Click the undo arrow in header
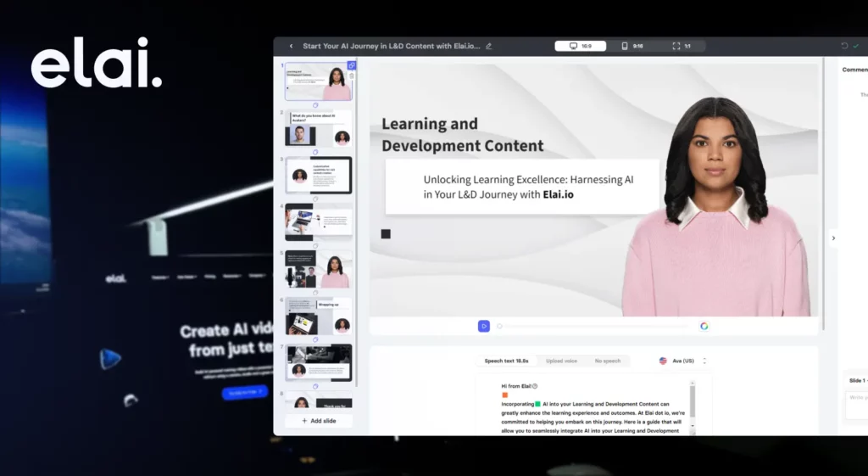Viewport: 868px width, 476px height. click(844, 46)
